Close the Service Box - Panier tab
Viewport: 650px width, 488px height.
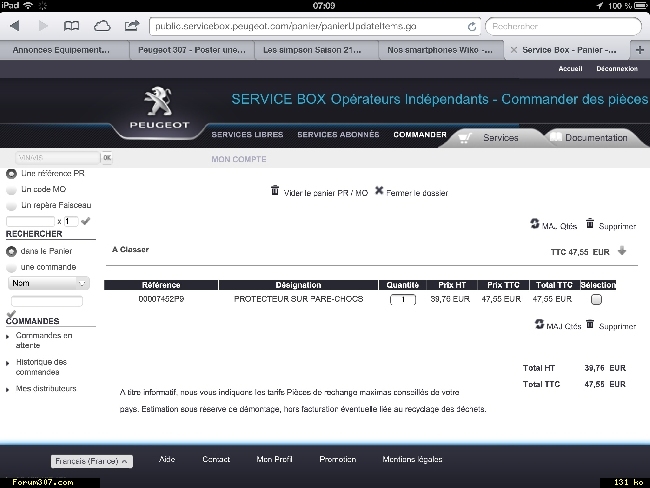514,50
